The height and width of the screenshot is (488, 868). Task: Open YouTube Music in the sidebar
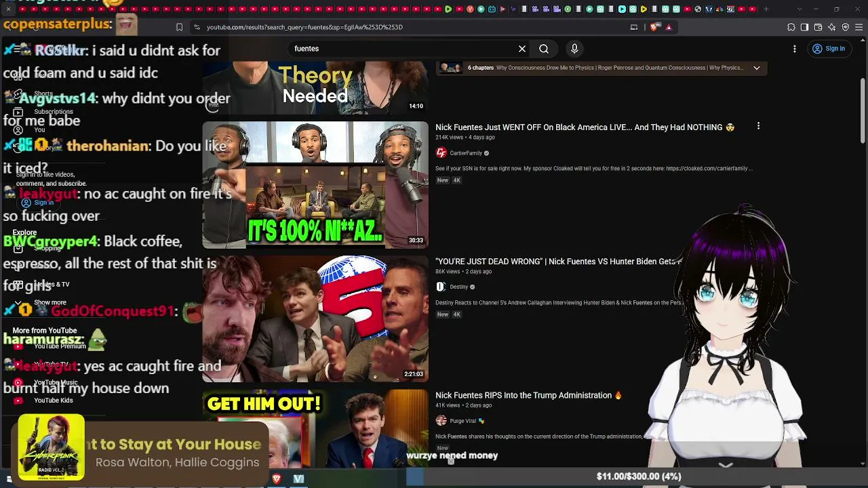(x=56, y=383)
